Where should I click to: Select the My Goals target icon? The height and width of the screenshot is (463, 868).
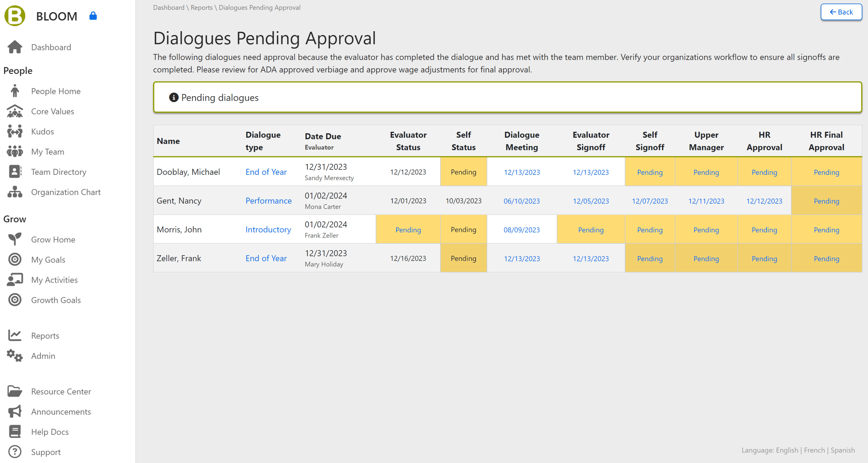point(15,259)
